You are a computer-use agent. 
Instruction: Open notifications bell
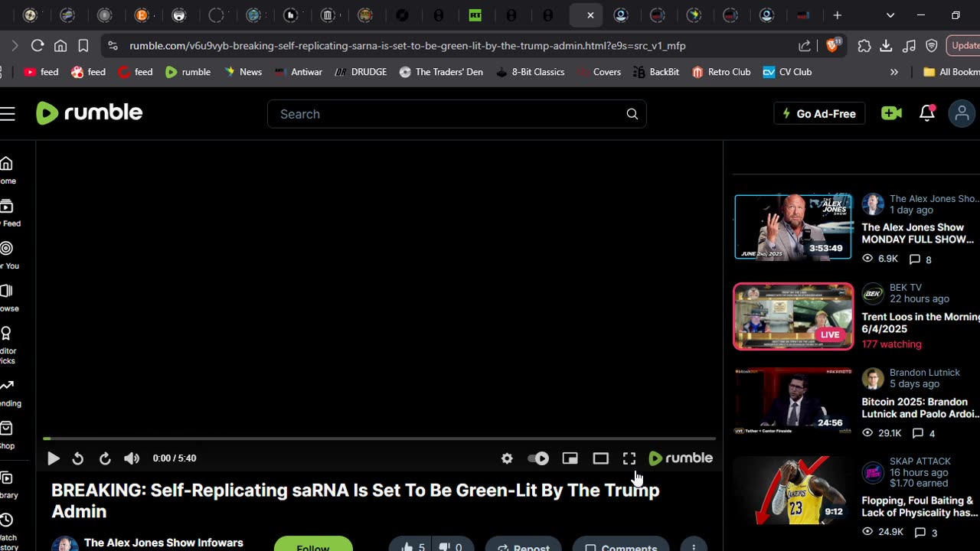pos(927,113)
